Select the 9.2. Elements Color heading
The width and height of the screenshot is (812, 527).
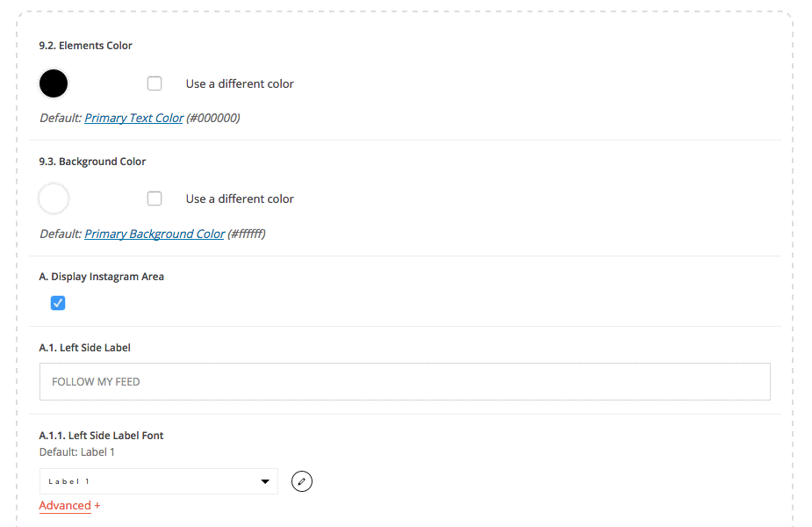(x=85, y=46)
